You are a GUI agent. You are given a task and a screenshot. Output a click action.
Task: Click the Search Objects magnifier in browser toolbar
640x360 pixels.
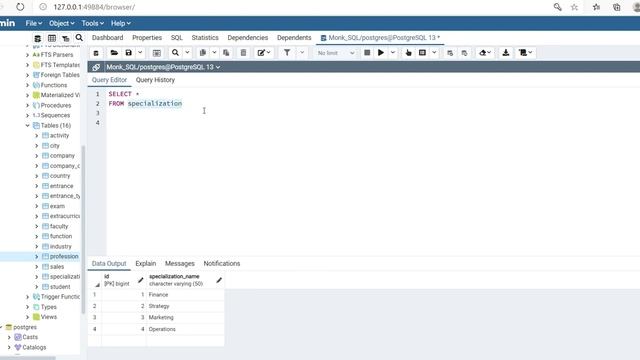[x=79, y=38]
